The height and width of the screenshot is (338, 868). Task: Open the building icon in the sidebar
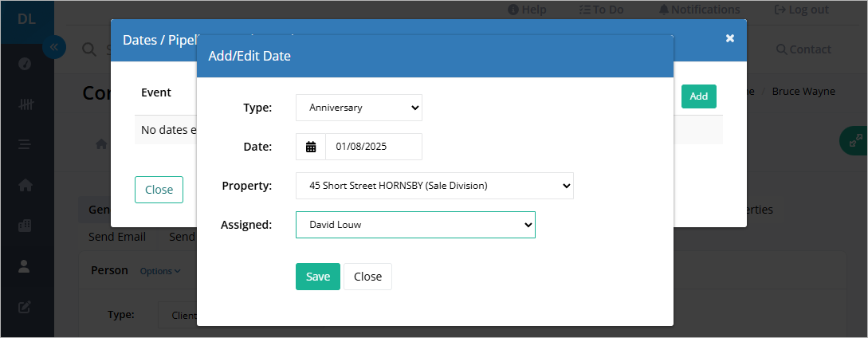point(25,226)
